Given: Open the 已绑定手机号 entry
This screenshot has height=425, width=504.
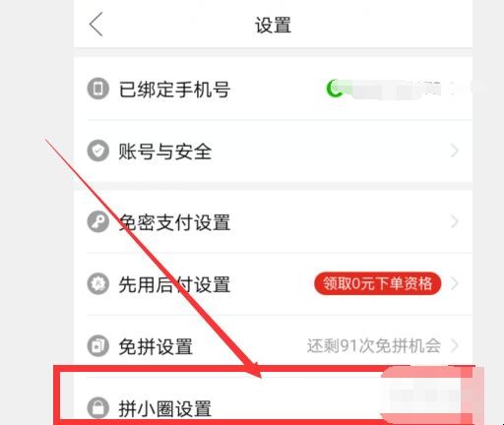Looking at the screenshot, I should [273, 89].
